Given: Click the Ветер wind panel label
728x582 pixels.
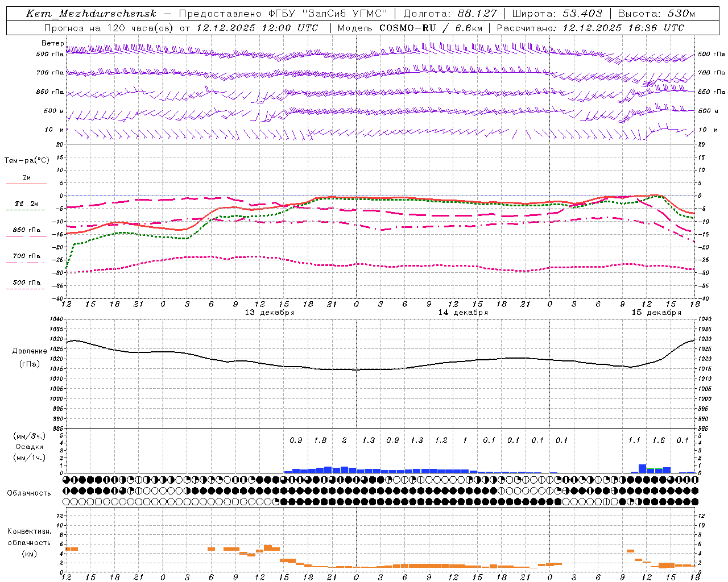Looking at the screenshot, I should coord(52,43).
